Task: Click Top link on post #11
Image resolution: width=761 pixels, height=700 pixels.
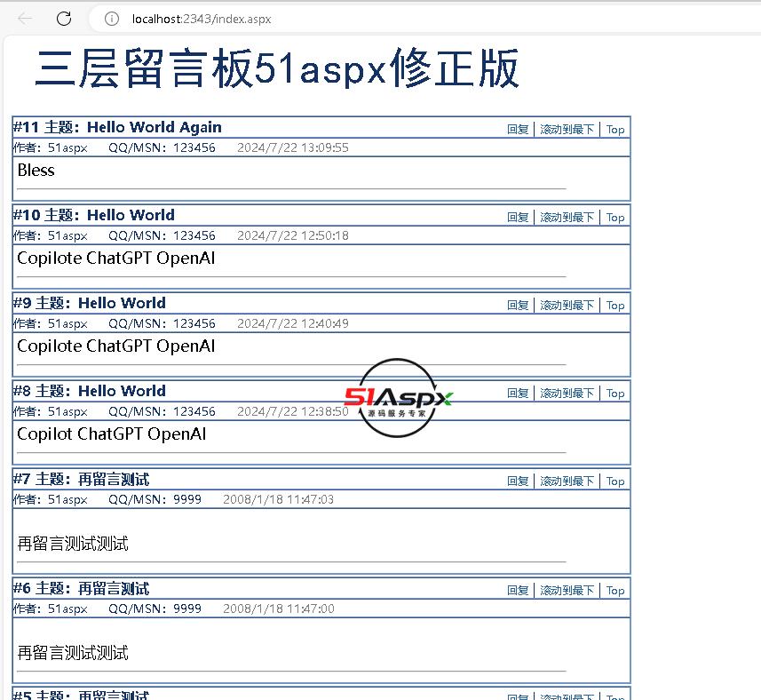Action: (614, 130)
